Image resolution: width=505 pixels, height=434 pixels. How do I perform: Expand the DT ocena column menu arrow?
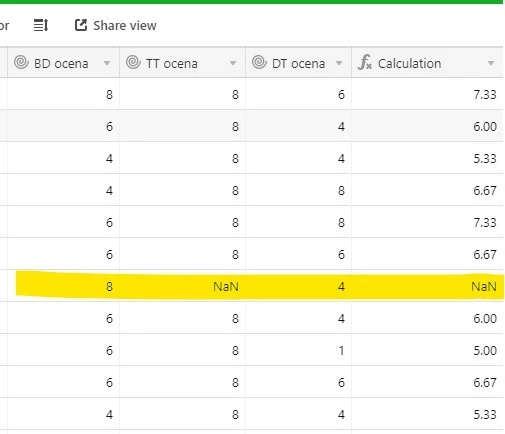tap(339, 63)
